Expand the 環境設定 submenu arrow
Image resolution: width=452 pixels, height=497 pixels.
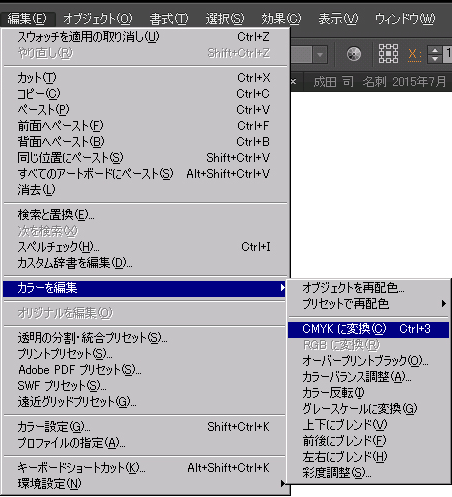283,483
